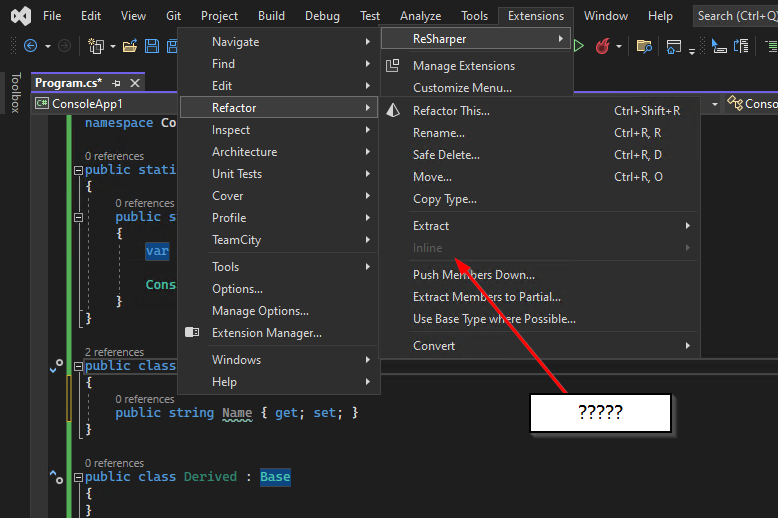Click the open file folder icon

tap(130, 46)
